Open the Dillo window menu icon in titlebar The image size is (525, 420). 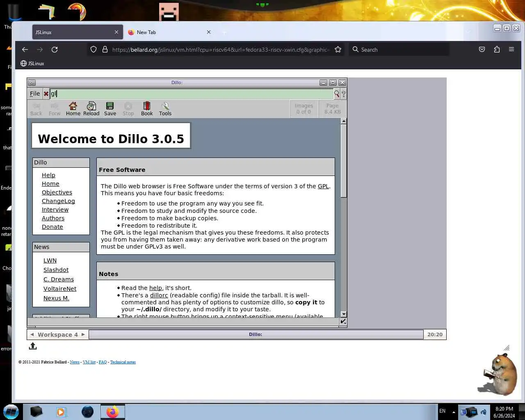[x=32, y=82]
